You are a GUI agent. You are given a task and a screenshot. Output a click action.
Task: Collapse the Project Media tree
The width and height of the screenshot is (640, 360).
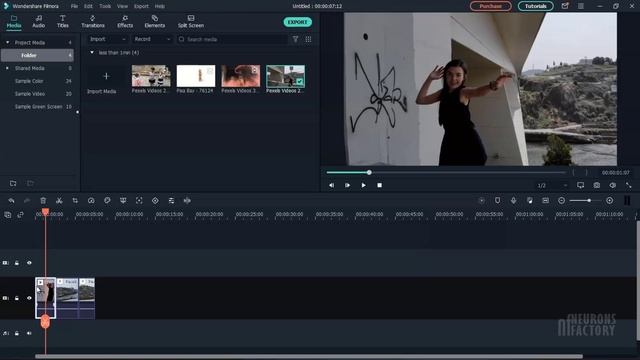click(x=7, y=42)
